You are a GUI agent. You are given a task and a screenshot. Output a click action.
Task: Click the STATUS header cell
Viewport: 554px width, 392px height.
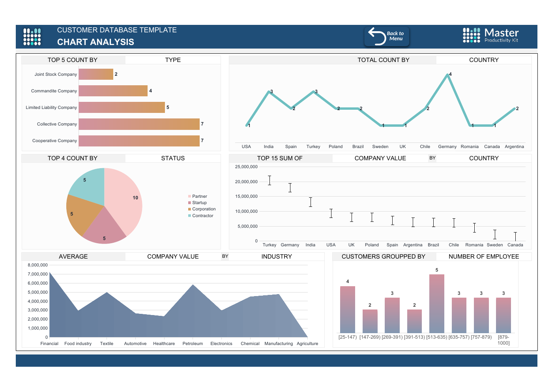point(173,158)
